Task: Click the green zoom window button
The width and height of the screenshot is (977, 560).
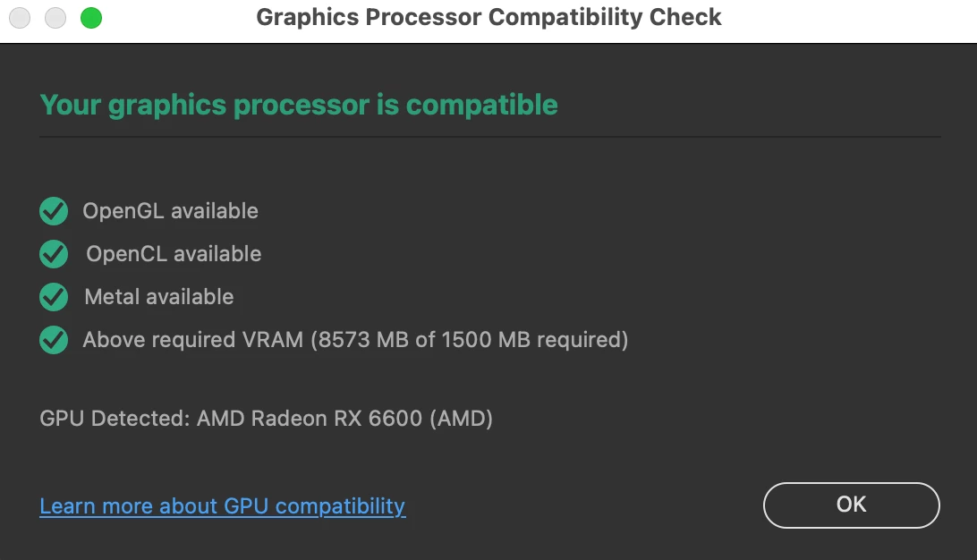Action: pos(90,17)
